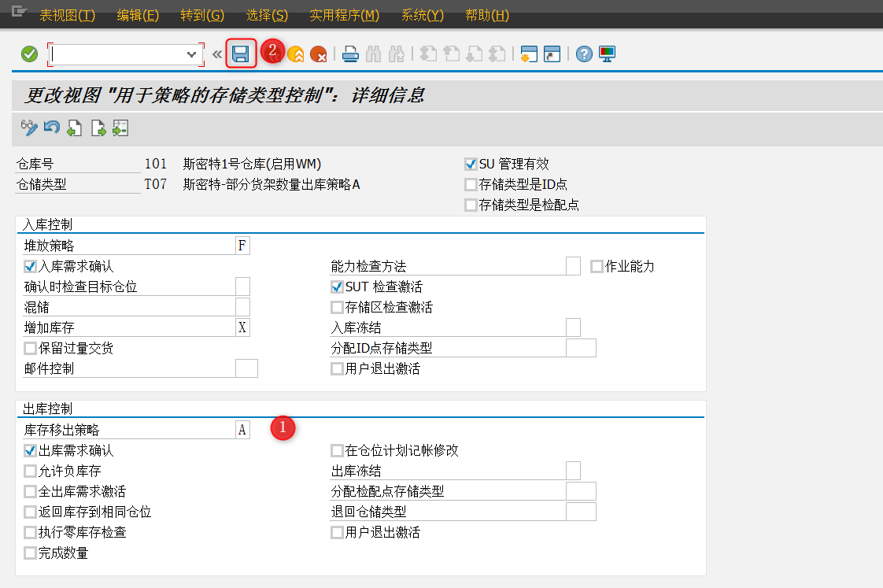Image resolution: width=883 pixels, height=588 pixels.
Task: Click the Other Entry icon
Action: click(x=120, y=128)
